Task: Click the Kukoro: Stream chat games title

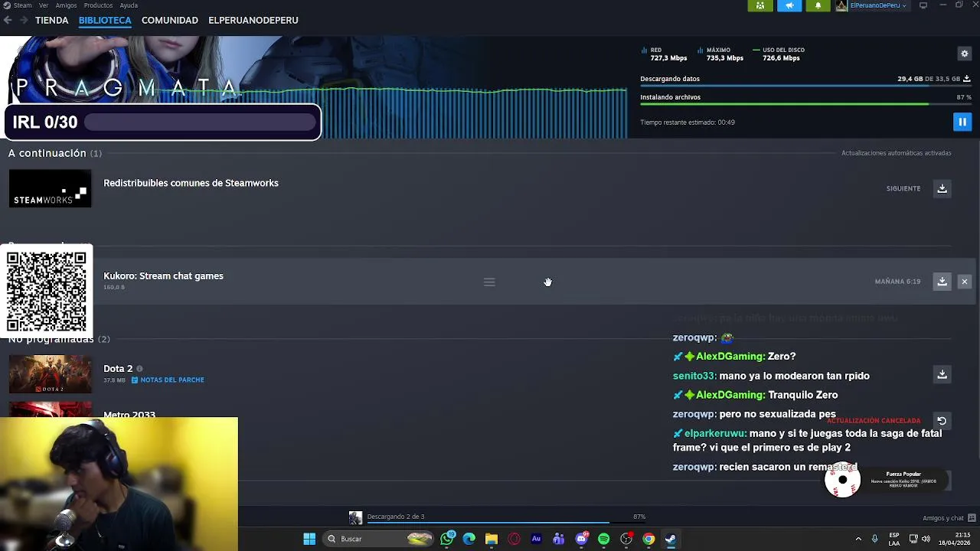Action: [x=163, y=275]
